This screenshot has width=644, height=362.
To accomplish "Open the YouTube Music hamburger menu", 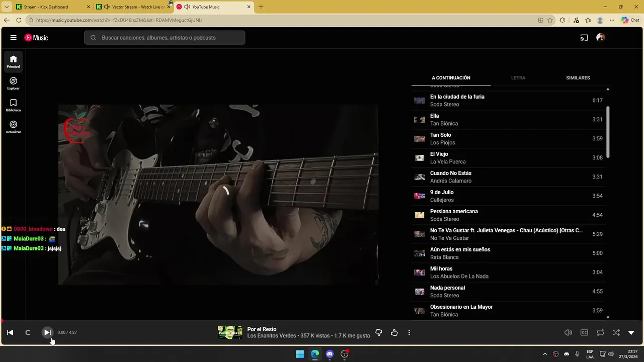I will pos(14,38).
